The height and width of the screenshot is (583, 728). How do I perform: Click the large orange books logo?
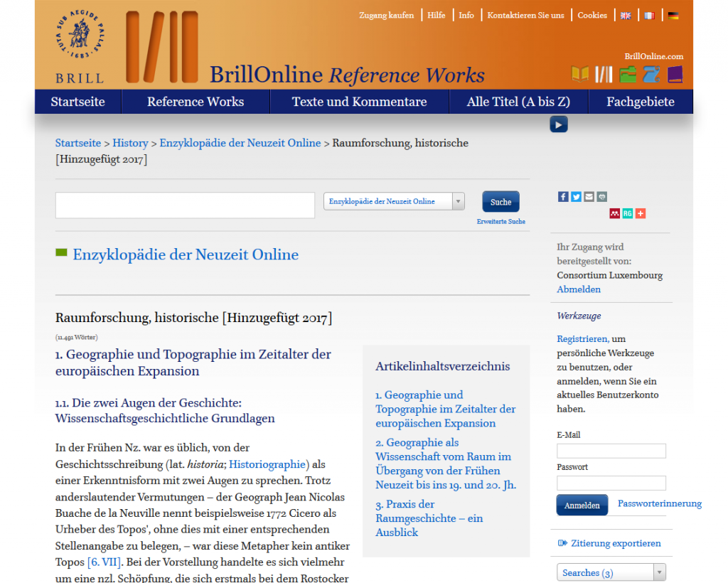coord(162,47)
